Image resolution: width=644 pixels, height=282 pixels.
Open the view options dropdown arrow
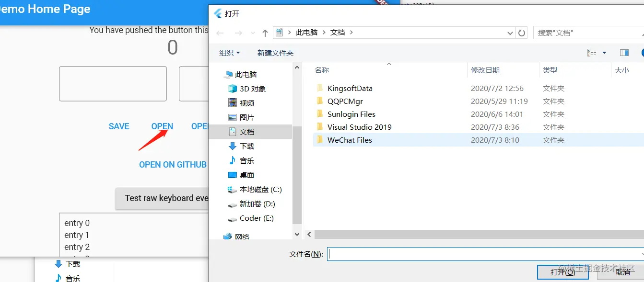point(604,53)
